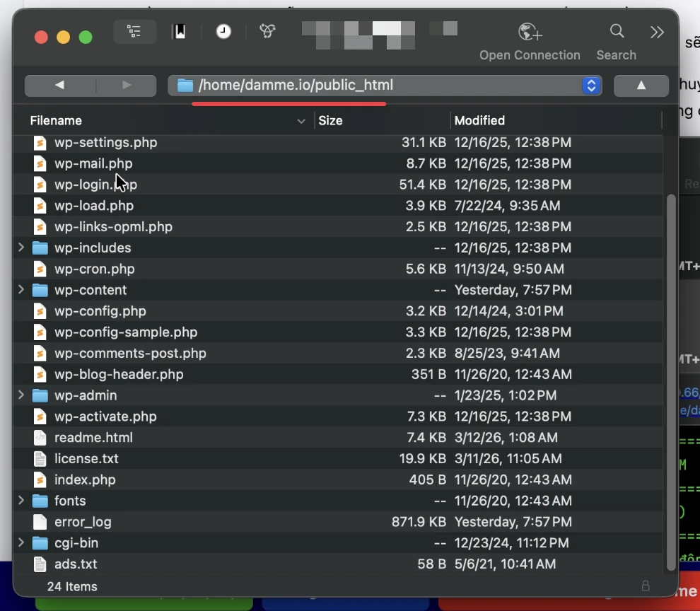Click Open Connection globe icon
Viewport: 700px width, 611px height.
coord(530,32)
